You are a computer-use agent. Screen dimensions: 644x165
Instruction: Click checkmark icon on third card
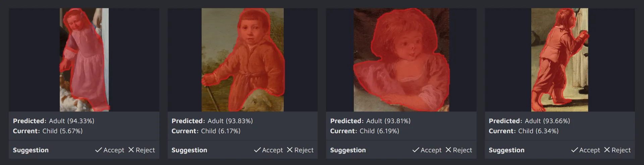coord(416,150)
